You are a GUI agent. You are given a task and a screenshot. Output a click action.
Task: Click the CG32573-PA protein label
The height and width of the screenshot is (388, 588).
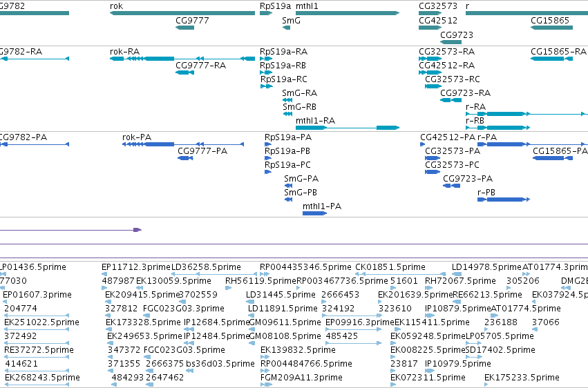click(453, 151)
